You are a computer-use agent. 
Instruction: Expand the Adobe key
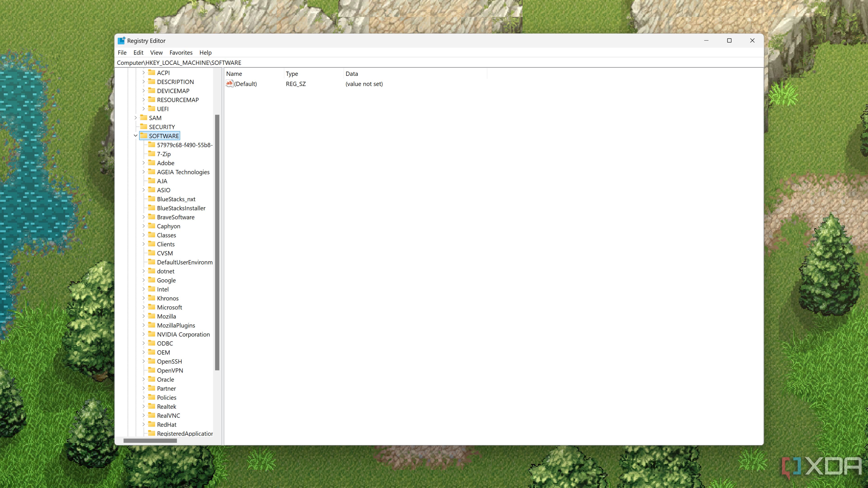[x=144, y=163]
